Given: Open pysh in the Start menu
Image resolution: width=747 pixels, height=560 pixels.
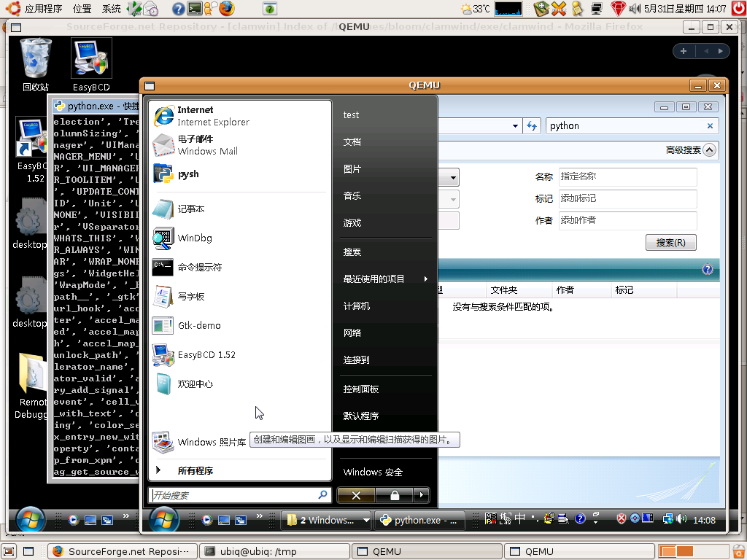Looking at the screenshot, I should tap(239, 174).
